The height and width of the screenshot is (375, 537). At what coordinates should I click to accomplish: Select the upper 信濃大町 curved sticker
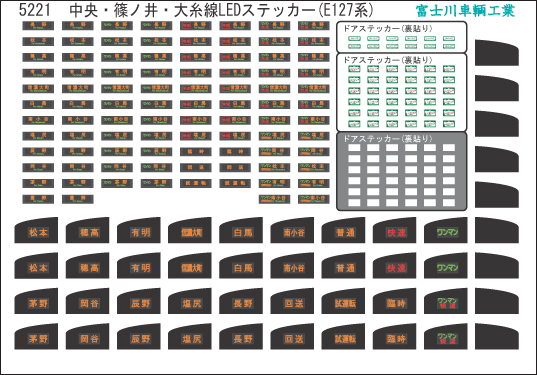[190, 230]
